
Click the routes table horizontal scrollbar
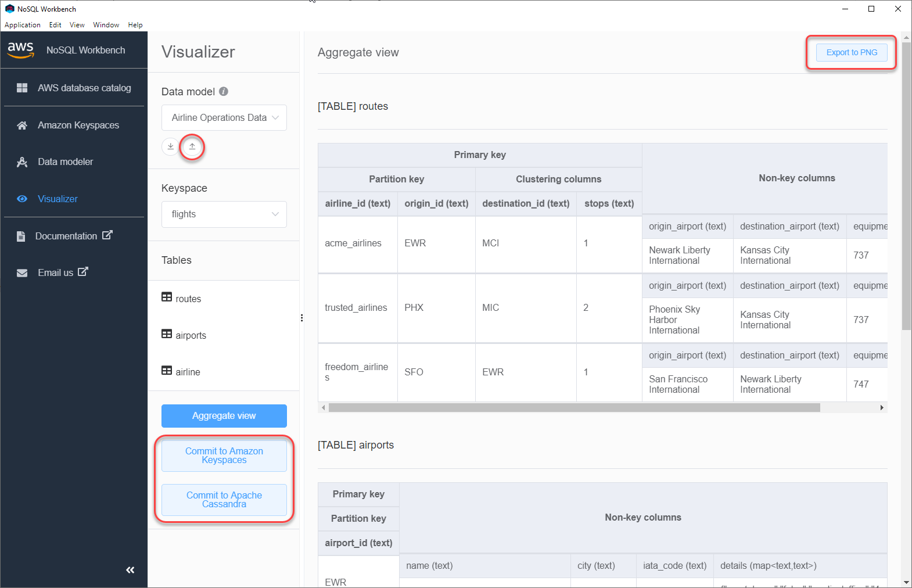tap(574, 408)
